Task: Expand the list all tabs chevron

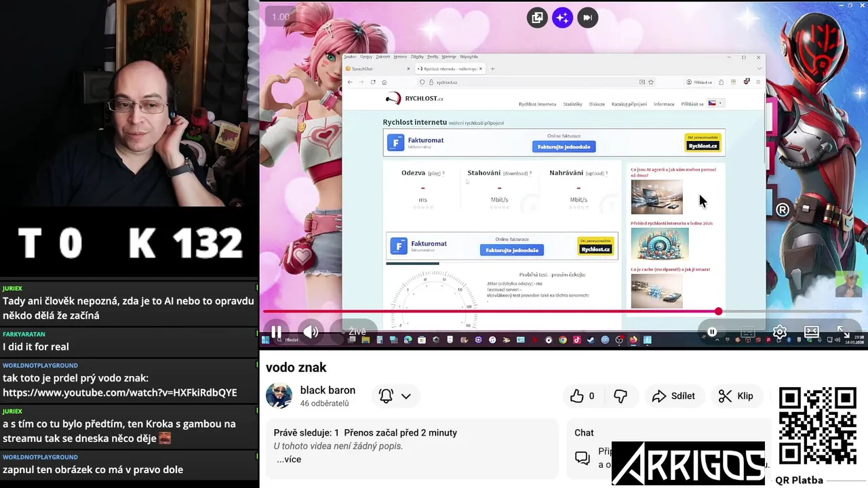Action: [759, 68]
